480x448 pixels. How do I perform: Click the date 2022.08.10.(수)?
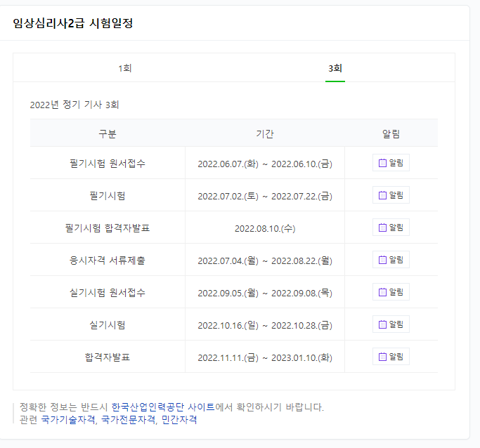265,228
